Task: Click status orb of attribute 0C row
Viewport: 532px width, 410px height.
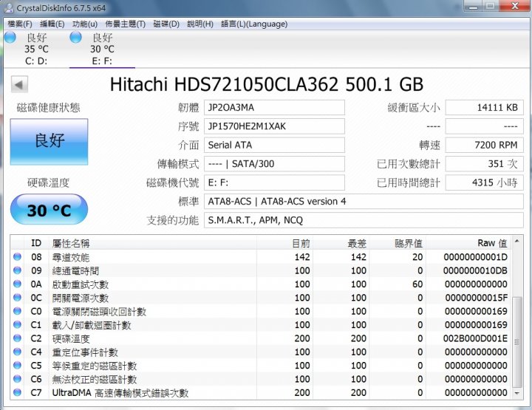Action: 17,298
